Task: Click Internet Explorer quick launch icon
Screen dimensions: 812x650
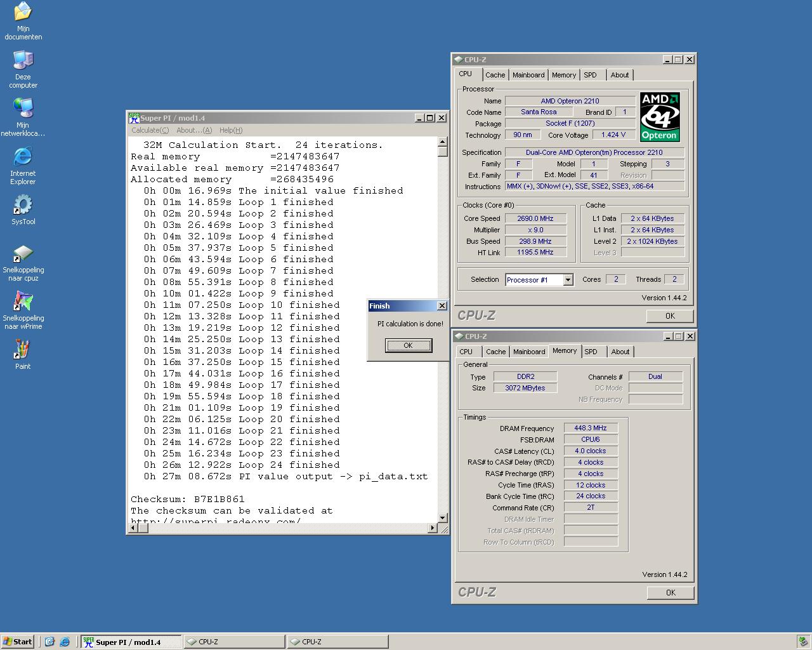Action: pyautogui.click(x=65, y=642)
